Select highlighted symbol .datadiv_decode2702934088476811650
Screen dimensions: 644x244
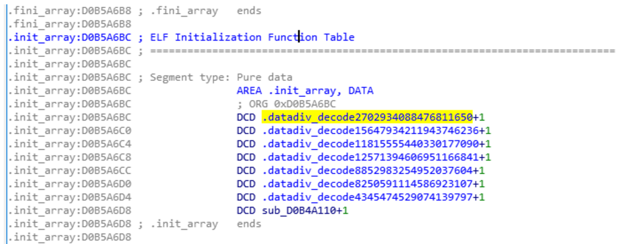[367, 117]
